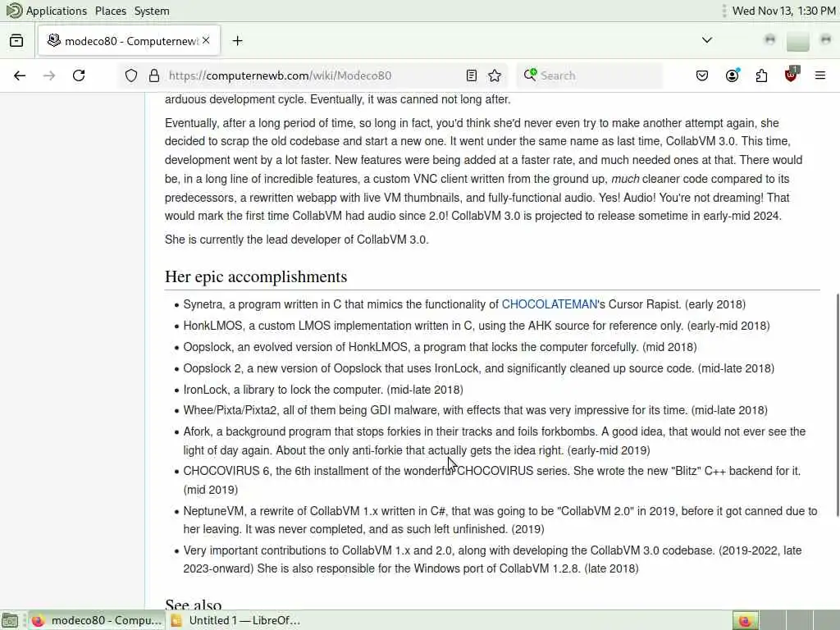Viewport: 840px width, 630px height.
Task: Click the Firefox icon in bottom panel tray
Action: [745, 621]
